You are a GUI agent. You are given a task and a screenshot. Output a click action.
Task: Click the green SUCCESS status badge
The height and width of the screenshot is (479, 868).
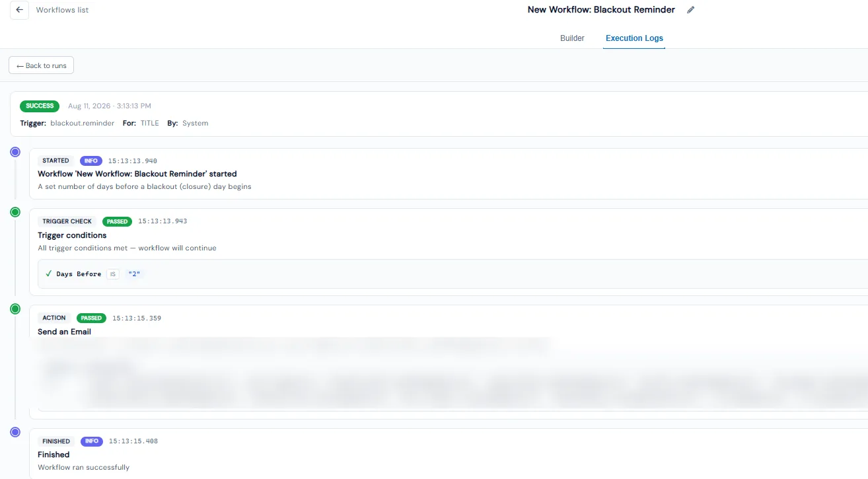pos(40,106)
